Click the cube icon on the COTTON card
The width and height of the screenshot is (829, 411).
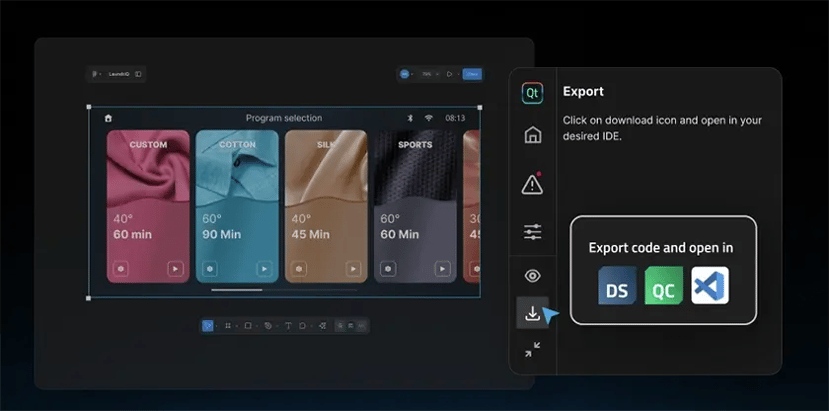[210, 269]
